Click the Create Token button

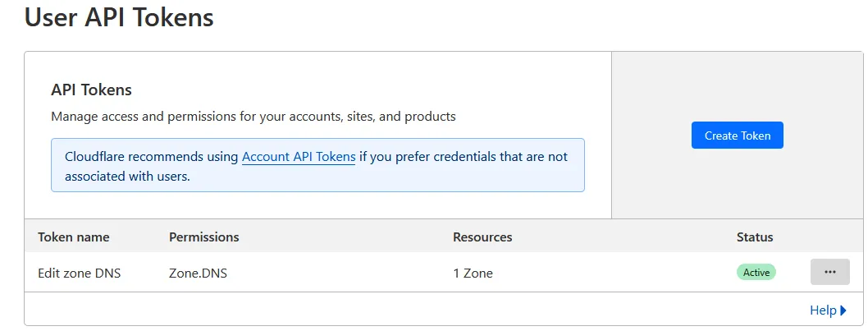pos(737,136)
